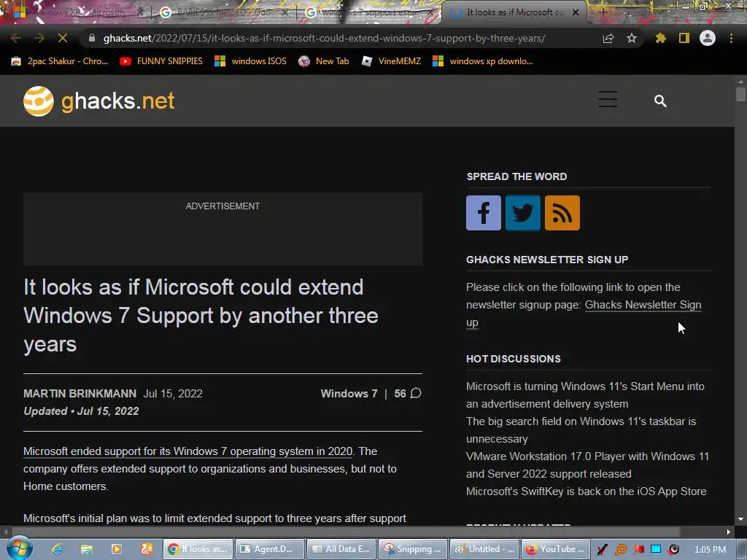Share via the Facebook icon
The image size is (747, 560).
point(484,213)
